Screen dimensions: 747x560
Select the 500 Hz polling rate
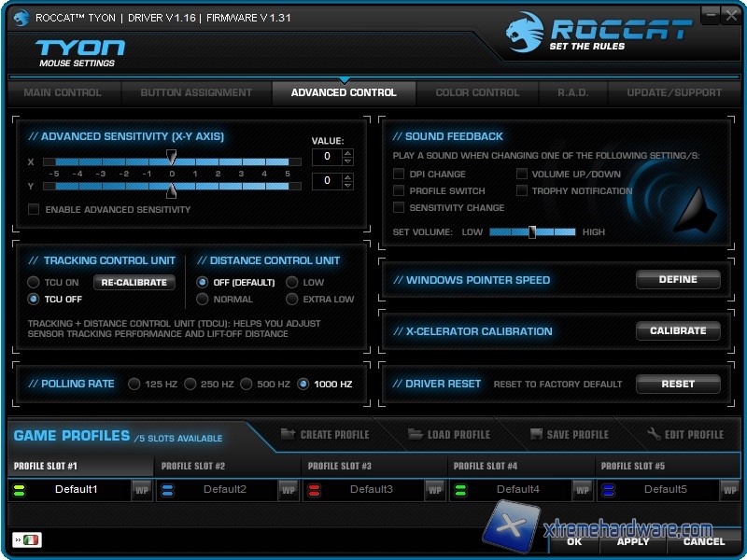(247, 384)
